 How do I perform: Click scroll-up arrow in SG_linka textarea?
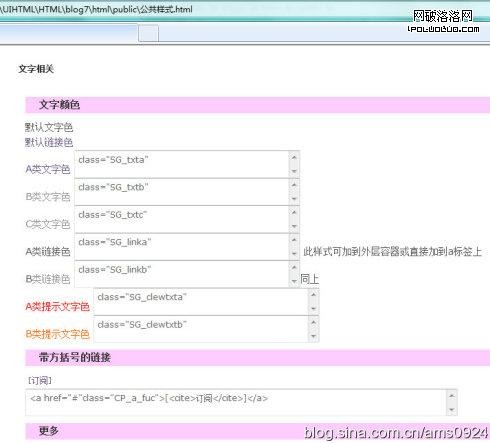click(294, 239)
